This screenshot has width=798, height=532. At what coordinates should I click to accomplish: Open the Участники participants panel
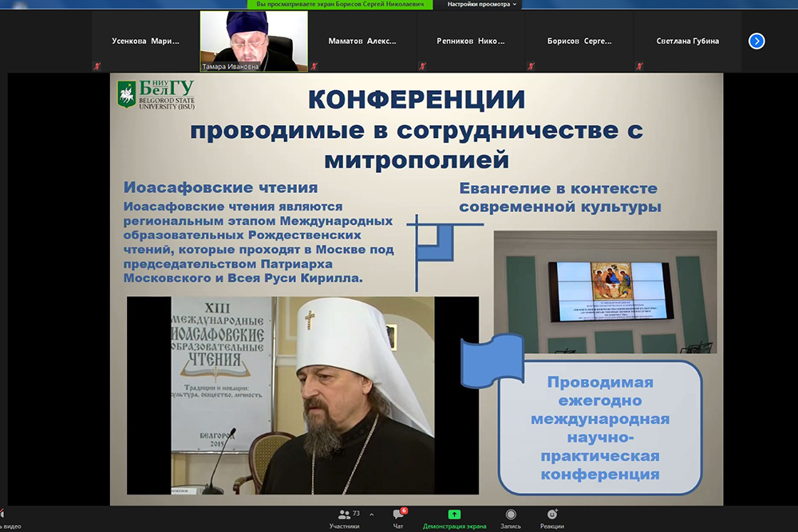[x=344, y=516]
